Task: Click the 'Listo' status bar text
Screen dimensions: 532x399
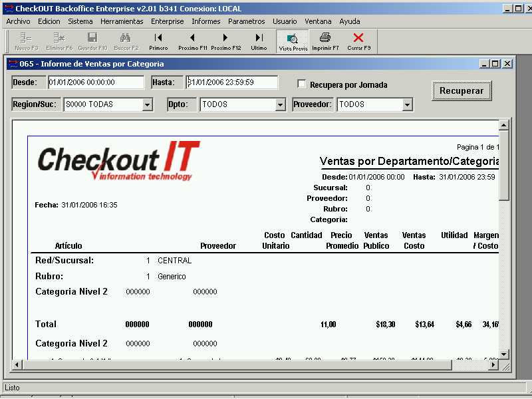Action: click(x=12, y=388)
